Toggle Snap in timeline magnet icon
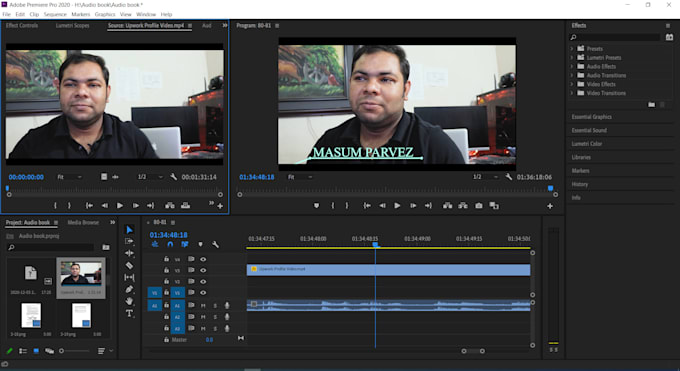This screenshot has height=371, width=680. point(170,245)
